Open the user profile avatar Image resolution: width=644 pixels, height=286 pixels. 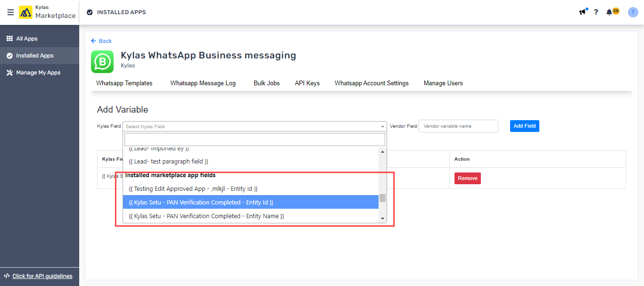[633, 12]
